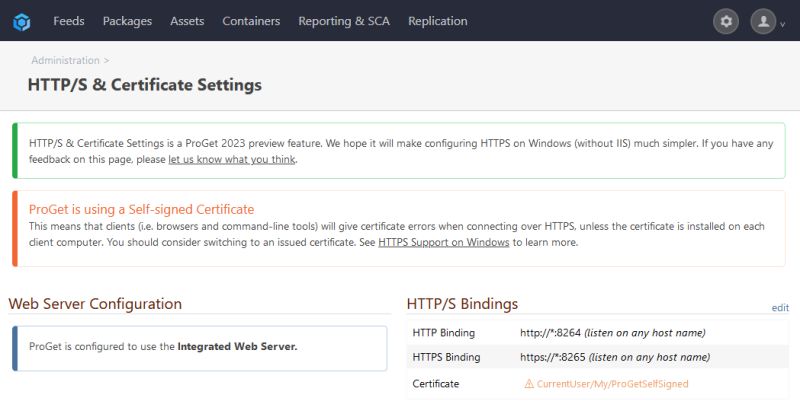Click the HTTPS Binding label

point(446,357)
